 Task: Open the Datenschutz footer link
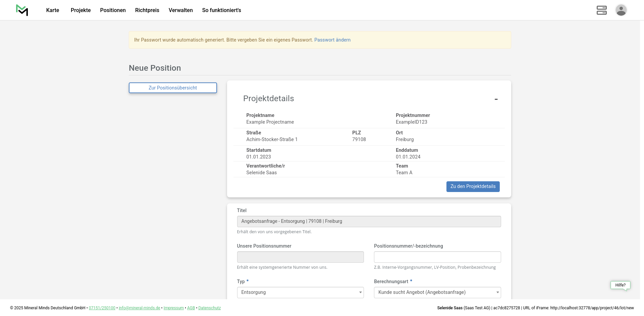point(209,308)
